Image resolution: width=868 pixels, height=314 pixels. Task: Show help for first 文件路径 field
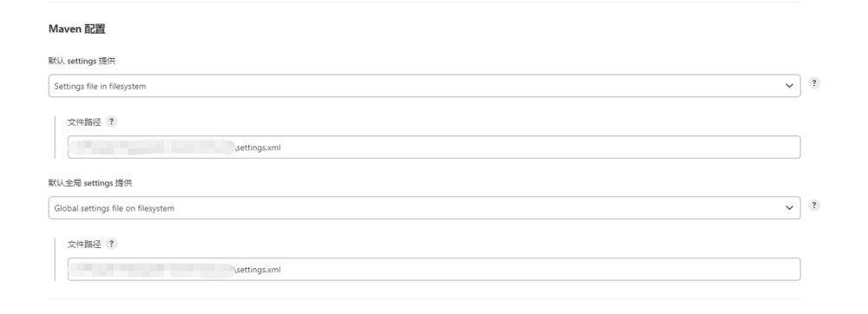tap(112, 121)
